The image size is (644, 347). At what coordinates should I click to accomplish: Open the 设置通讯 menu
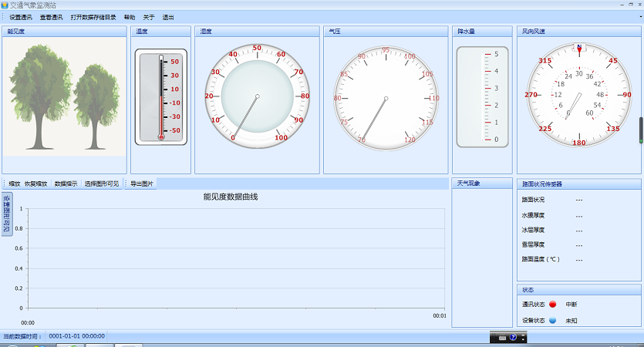(20, 17)
